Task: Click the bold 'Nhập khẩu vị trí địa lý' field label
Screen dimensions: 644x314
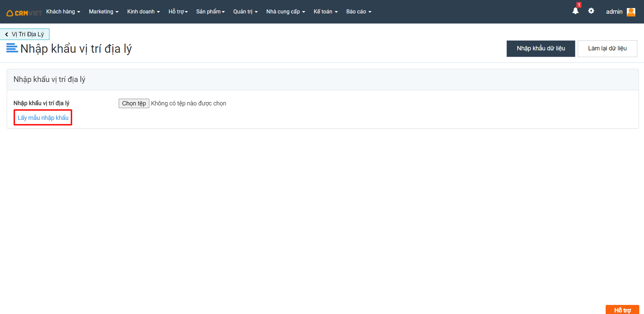Action: click(x=41, y=103)
